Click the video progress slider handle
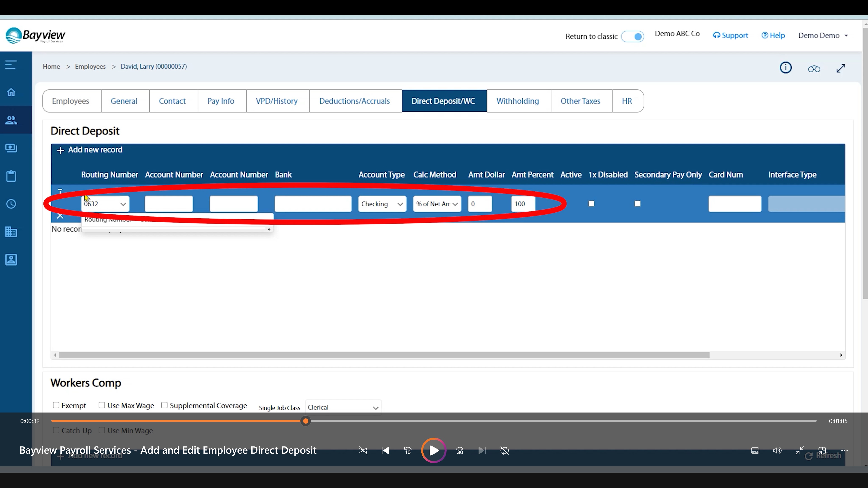Screen dimensions: 868x488 coord(305,421)
